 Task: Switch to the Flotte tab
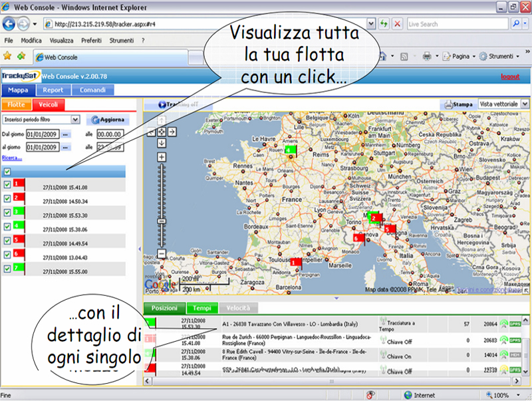pos(16,104)
